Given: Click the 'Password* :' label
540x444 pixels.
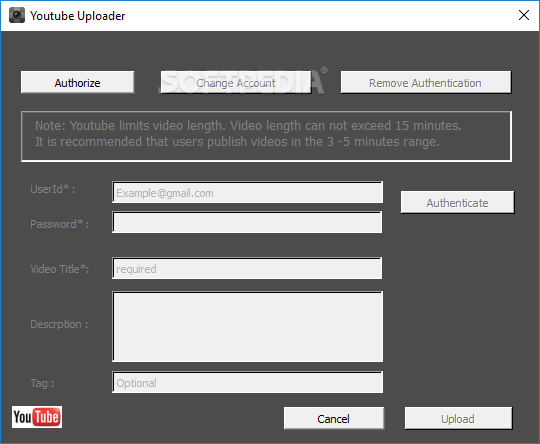Looking at the screenshot, I should 60,224.
